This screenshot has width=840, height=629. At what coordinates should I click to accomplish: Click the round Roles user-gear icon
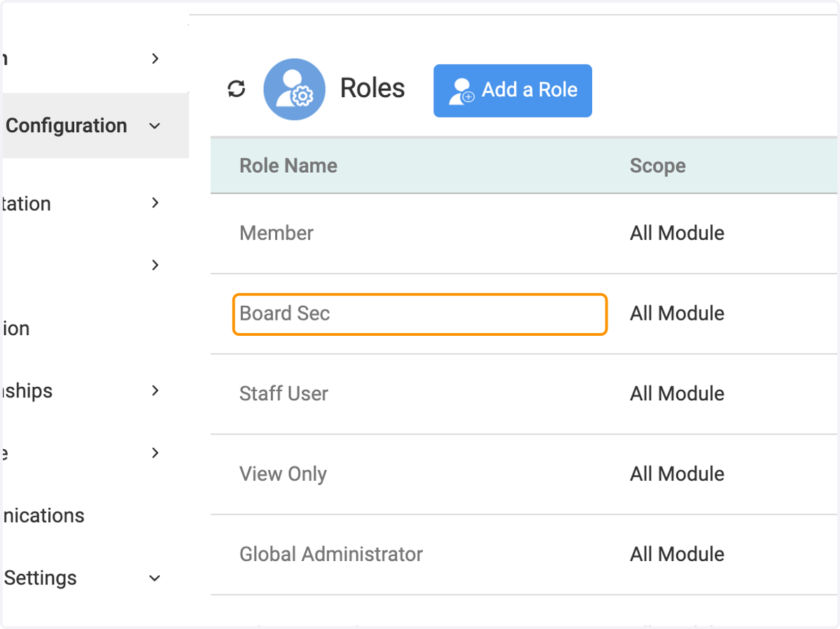[x=294, y=90]
